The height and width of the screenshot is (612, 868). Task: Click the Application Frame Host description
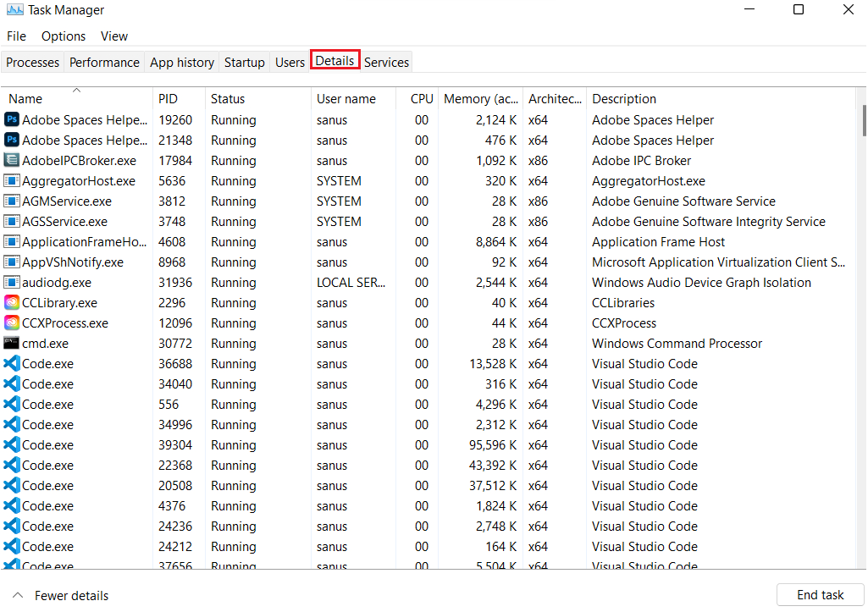click(658, 242)
